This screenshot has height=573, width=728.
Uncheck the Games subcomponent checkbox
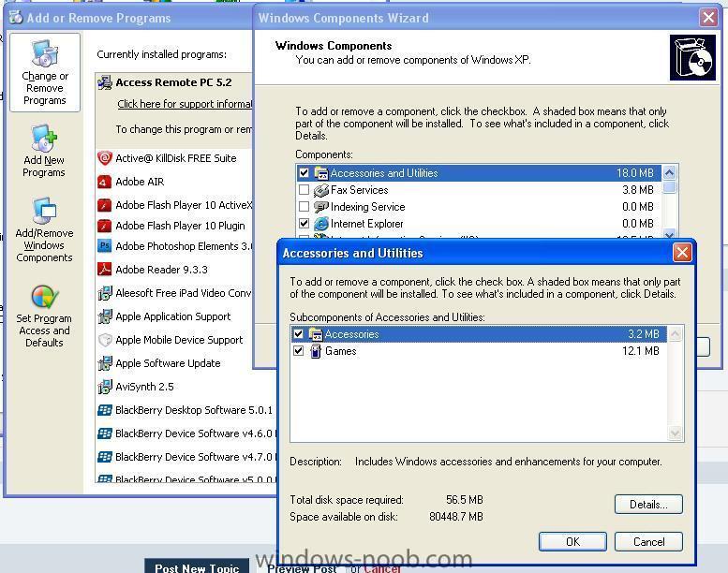point(299,351)
